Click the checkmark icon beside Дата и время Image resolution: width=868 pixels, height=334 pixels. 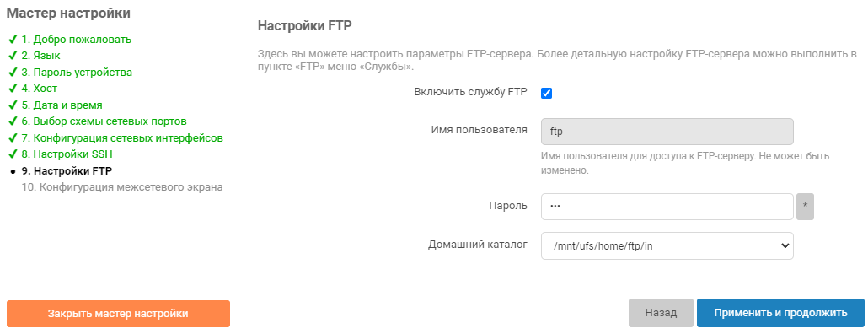coord(12,105)
